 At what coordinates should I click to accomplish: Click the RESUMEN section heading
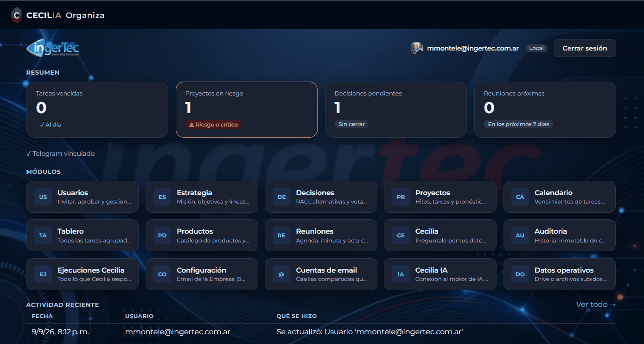[43, 73]
